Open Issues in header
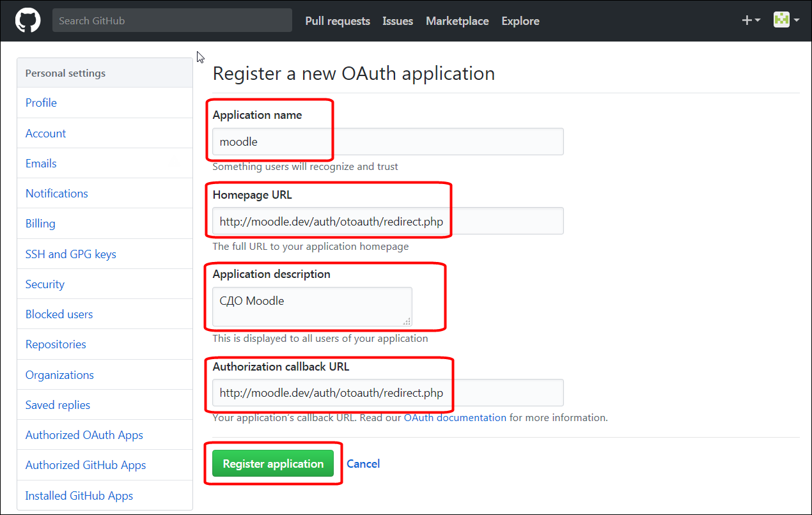The width and height of the screenshot is (812, 515). (398, 21)
